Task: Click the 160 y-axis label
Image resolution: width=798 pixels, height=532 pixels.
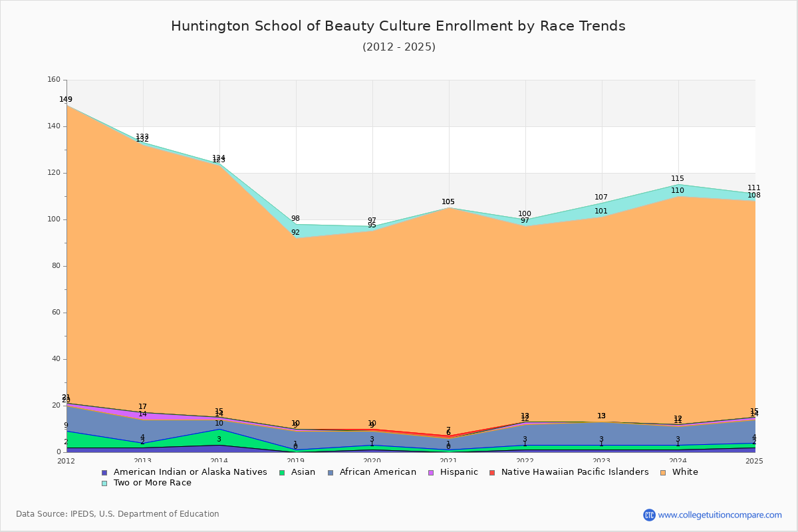Action: [54, 80]
